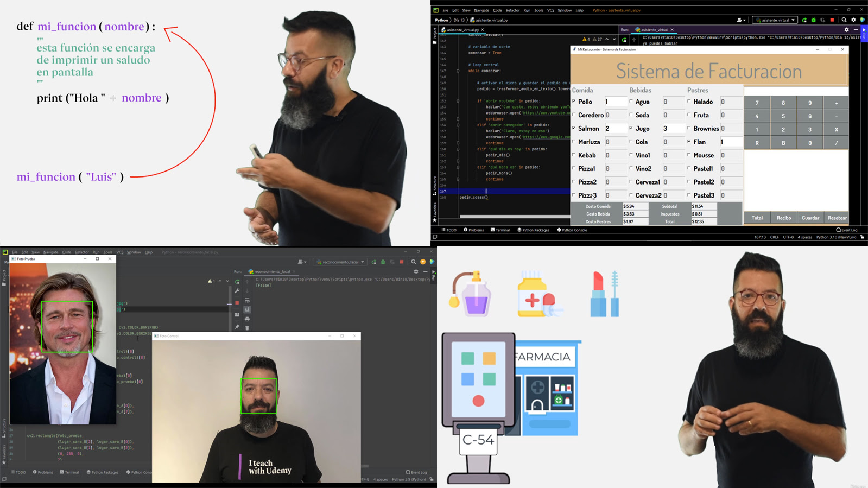
Task: Check the Brownies checkbox
Action: tap(689, 128)
